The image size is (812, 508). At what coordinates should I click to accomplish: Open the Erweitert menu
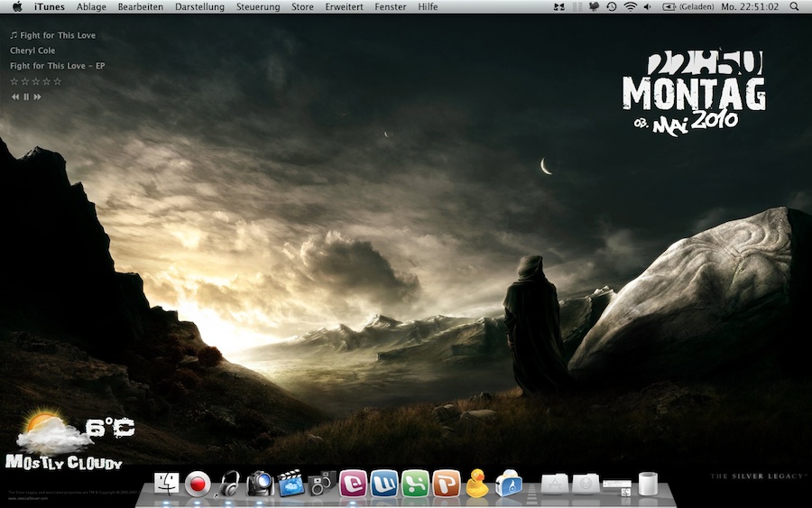pos(345,6)
